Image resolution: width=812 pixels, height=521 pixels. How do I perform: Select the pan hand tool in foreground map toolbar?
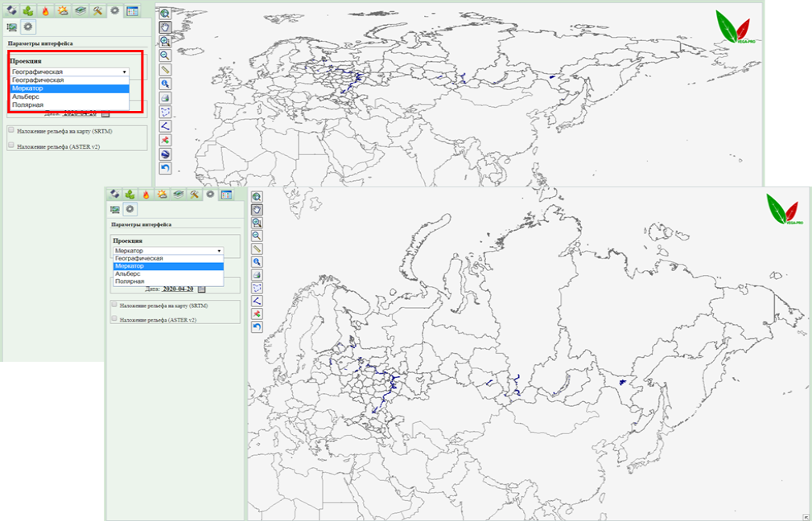tap(257, 209)
